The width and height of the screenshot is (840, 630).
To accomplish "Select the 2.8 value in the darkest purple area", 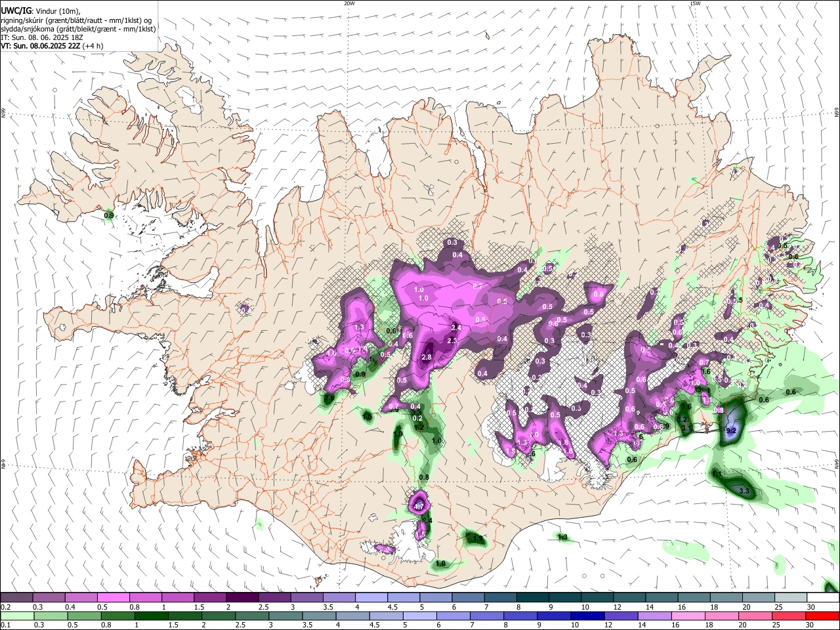I will (427, 357).
